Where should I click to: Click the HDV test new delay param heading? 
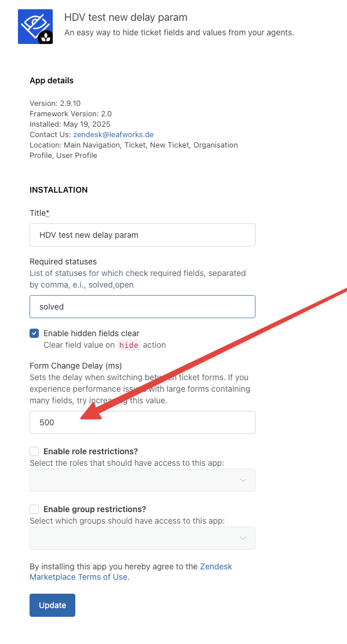[x=126, y=17]
